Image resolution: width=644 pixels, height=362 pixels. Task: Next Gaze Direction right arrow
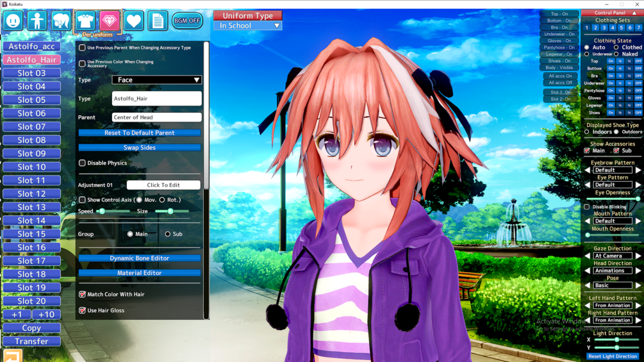point(638,256)
